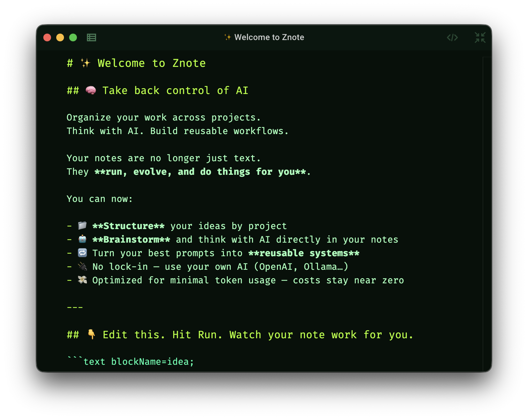This screenshot has width=528, height=420.
Task: Click the red close window button
Action: (x=47, y=37)
